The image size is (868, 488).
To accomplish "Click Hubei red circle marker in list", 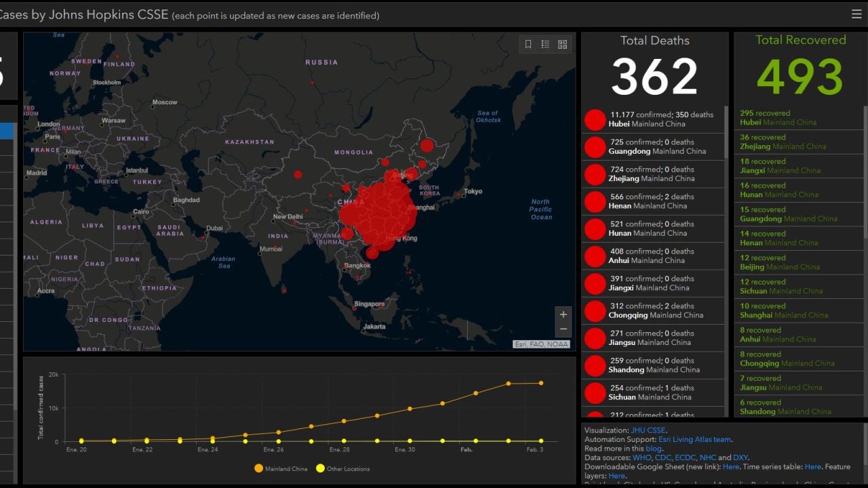I will tap(595, 120).
